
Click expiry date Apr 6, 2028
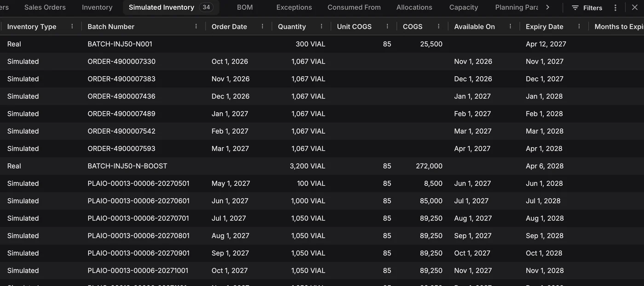pyautogui.click(x=545, y=166)
